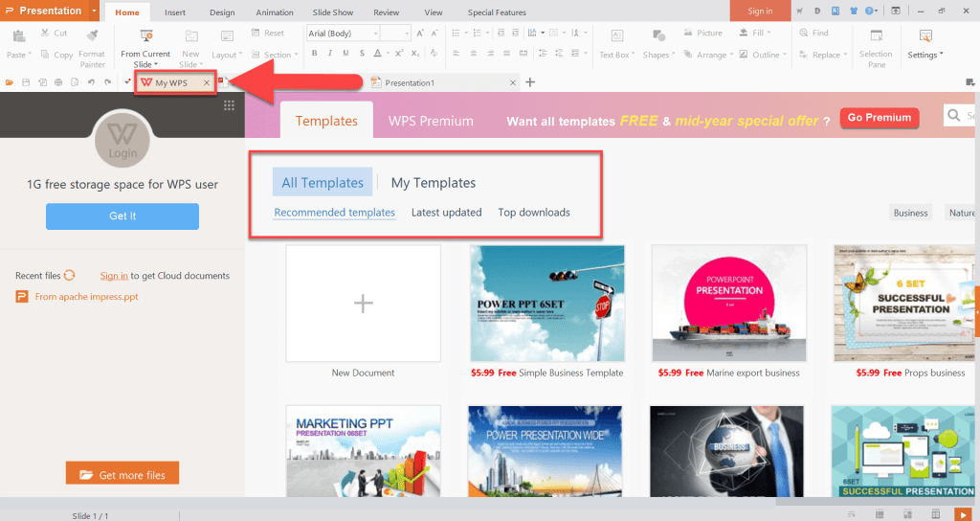Click the shopping cart icon
Viewport: 980px width, 521px height.
pyautogui.click(x=799, y=11)
